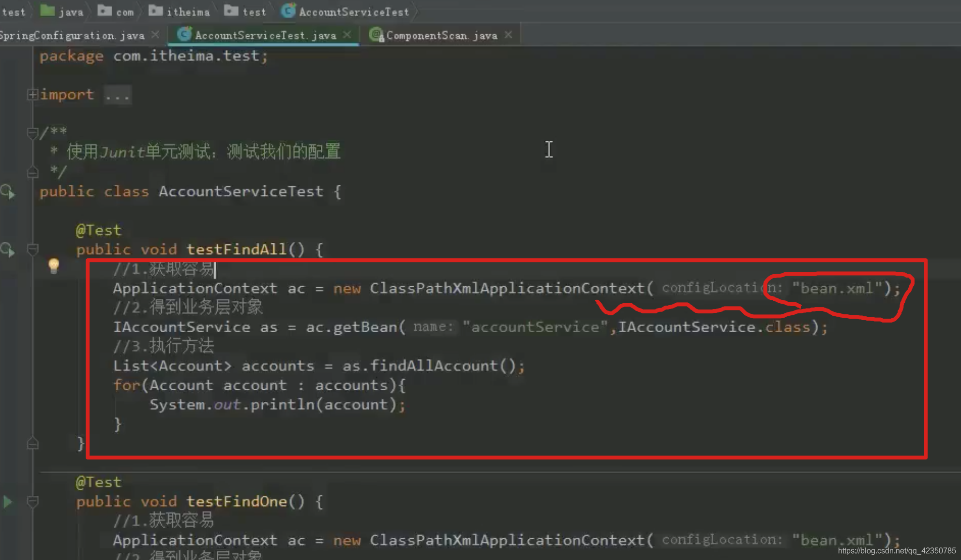Open the java folder breadcrumb
Screen dimensions: 961x560
pos(61,11)
